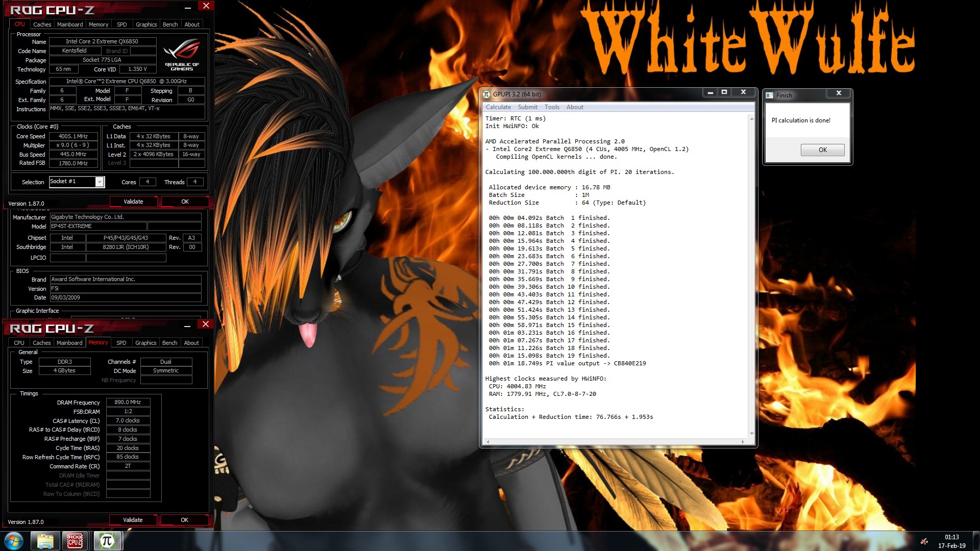Click the Cores count field
Viewport: 980px width, 551px height.
pos(148,182)
